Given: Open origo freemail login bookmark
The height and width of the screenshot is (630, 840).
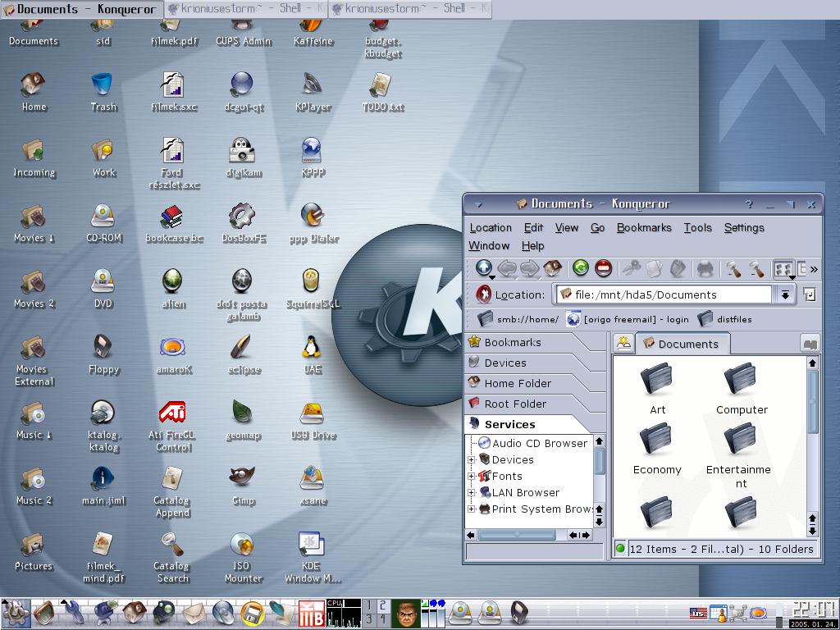Looking at the screenshot, I should pyautogui.click(x=628, y=319).
